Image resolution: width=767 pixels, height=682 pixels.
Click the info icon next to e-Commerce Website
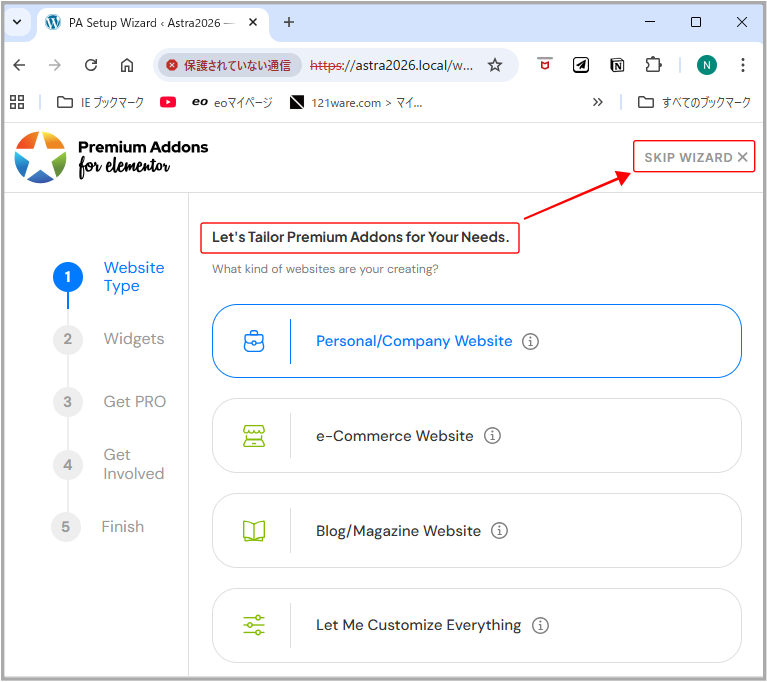click(492, 436)
